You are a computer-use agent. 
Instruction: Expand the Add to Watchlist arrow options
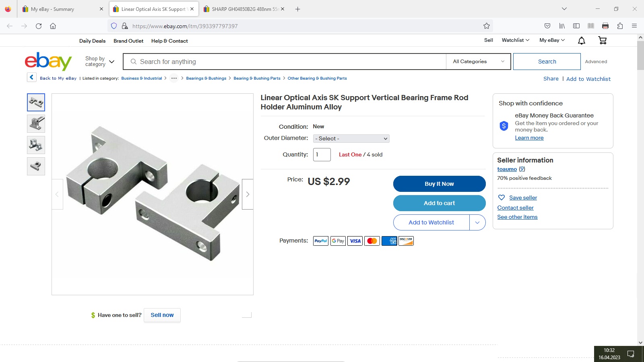[x=477, y=222]
